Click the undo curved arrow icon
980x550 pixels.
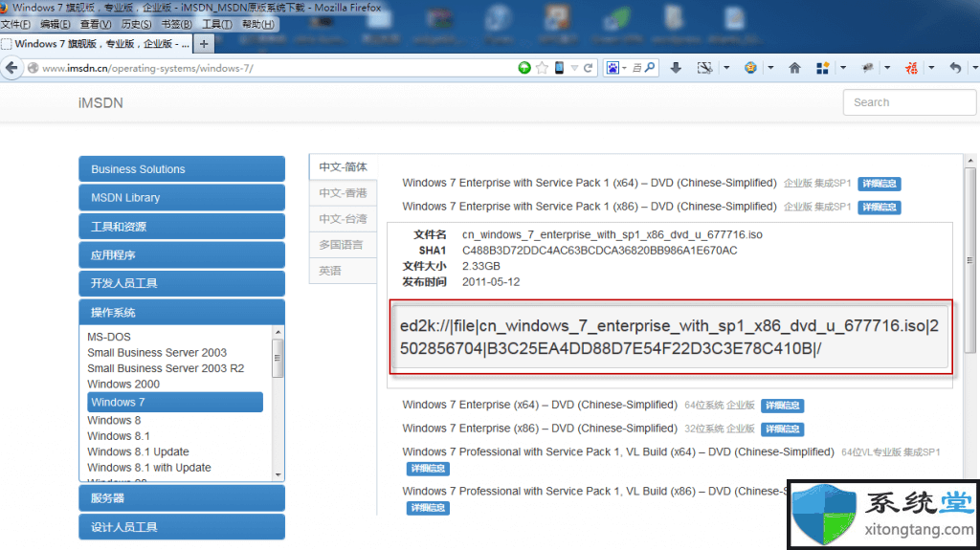pyautogui.click(x=955, y=68)
